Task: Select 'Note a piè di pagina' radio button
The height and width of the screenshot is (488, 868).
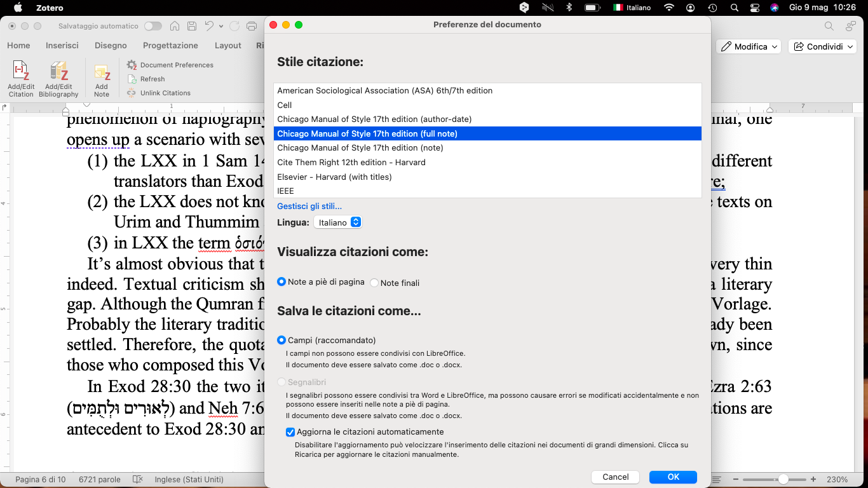Action: tap(281, 281)
